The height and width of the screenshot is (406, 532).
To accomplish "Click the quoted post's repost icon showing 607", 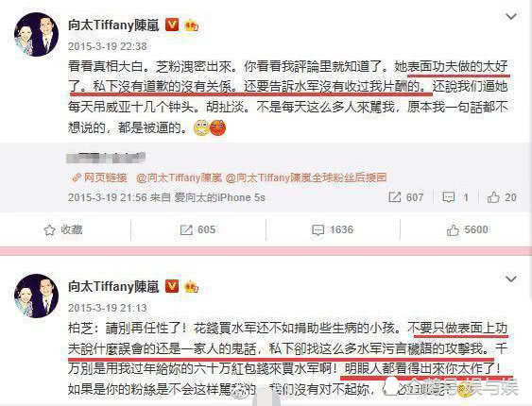I will coord(405,197).
